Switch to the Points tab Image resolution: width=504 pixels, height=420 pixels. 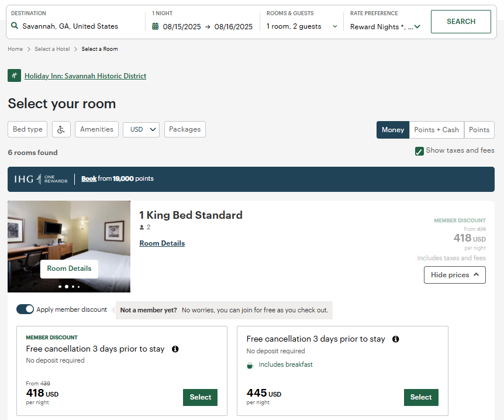coord(479,130)
